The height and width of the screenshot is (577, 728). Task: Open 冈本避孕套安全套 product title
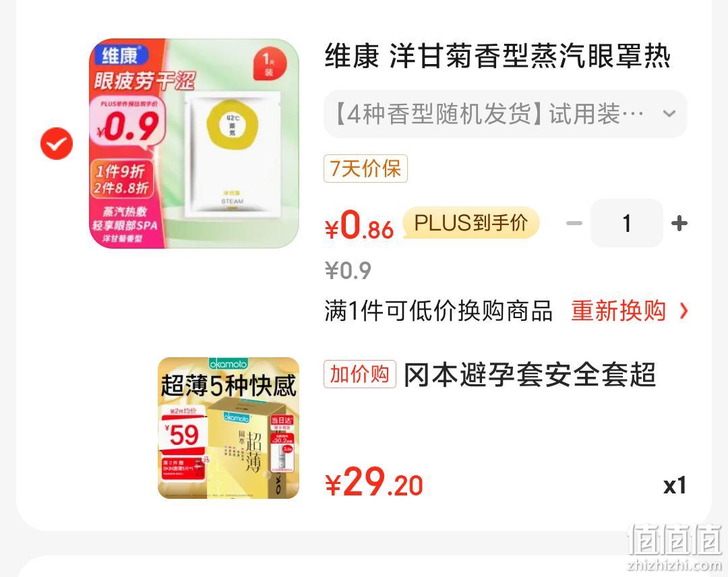click(530, 375)
